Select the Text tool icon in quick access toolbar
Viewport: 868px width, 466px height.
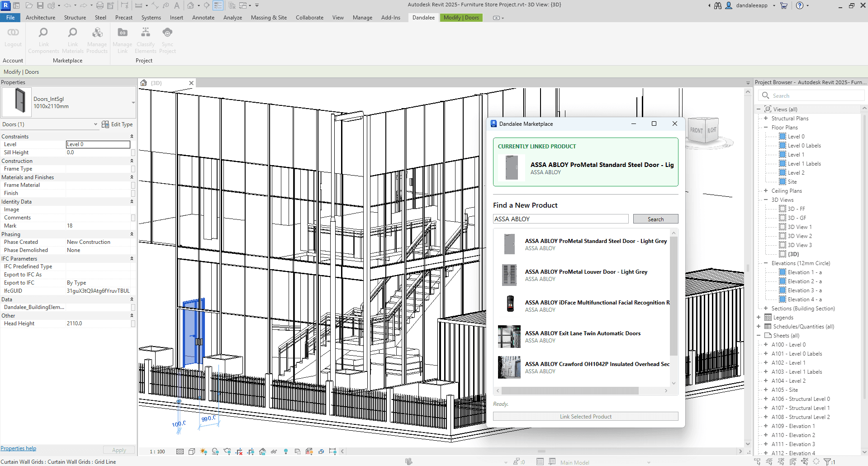[177, 5]
